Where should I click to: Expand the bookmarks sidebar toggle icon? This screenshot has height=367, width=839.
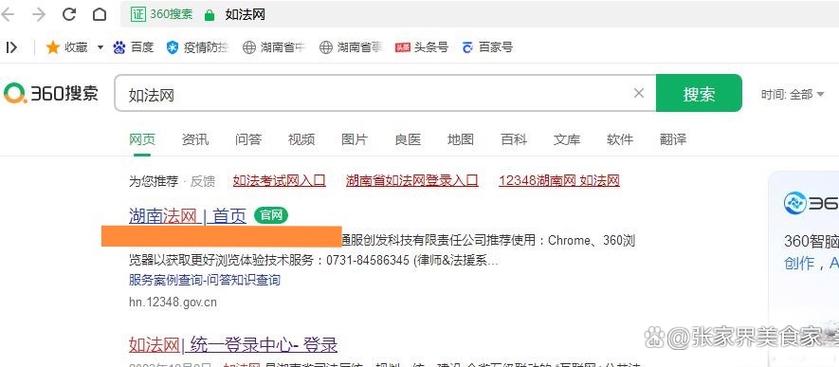[11, 47]
